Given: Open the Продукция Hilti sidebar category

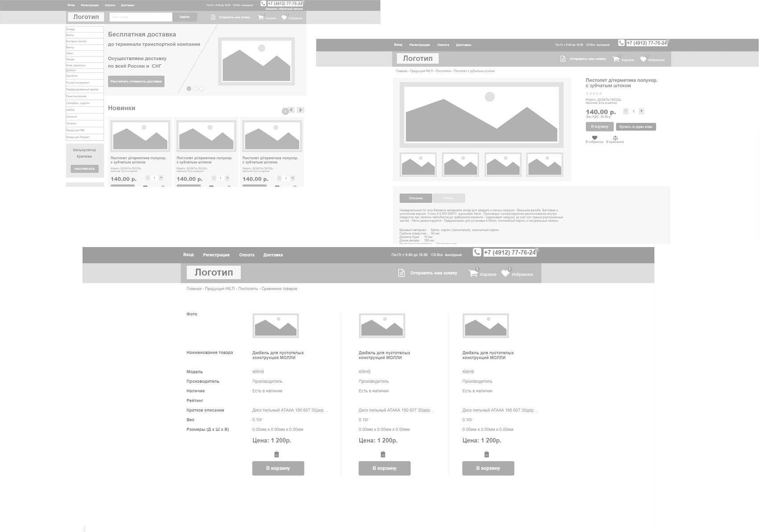Looking at the screenshot, I should (x=85, y=130).
